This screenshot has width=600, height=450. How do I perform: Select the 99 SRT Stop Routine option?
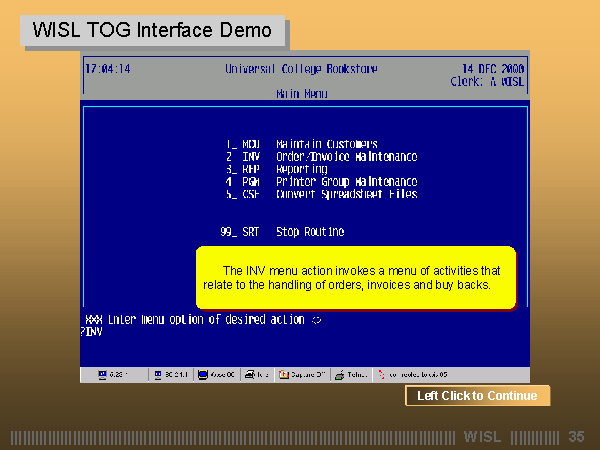[x=282, y=232]
